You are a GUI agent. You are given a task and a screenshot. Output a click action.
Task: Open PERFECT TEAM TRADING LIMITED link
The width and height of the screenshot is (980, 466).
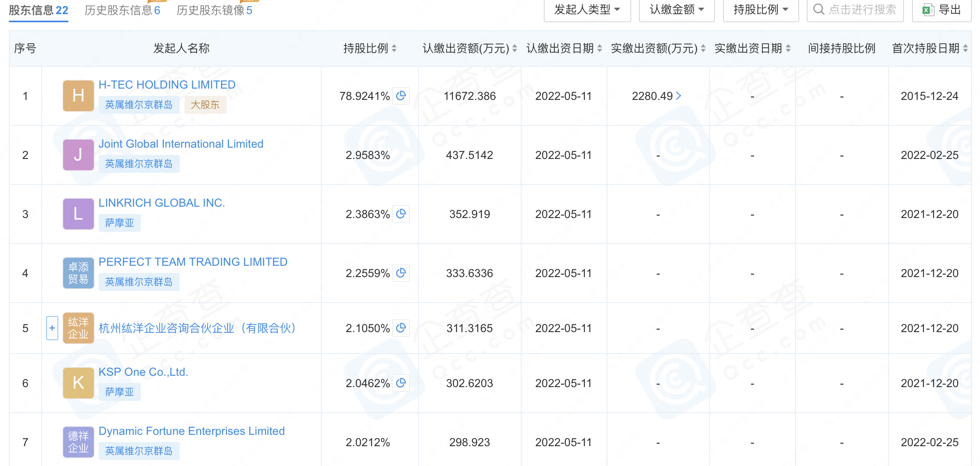click(x=193, y=262)
